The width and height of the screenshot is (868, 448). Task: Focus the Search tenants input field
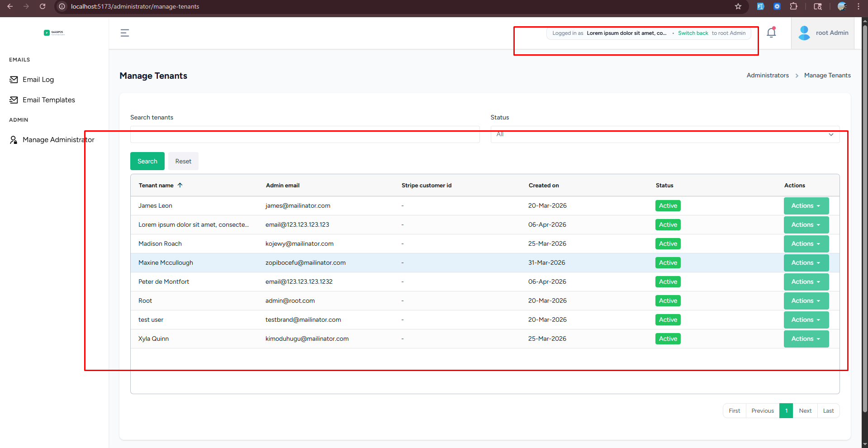pos(304,135)
